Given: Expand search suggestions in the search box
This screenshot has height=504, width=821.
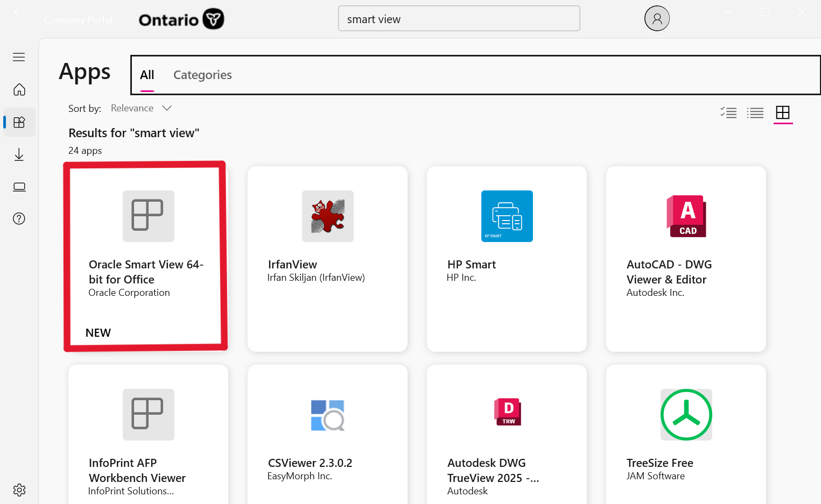Looking at the screenshot, I should click(459, 18).
